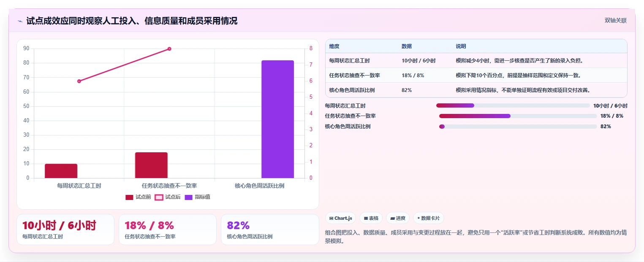Click the 18% / 8% value beside the progress bar
The height and width of the screenshot is (262, 644).
tap(611, 116)
